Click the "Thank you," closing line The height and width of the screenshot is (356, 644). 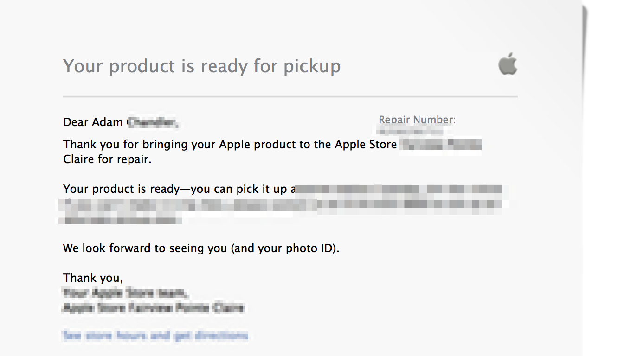(93, 278)
